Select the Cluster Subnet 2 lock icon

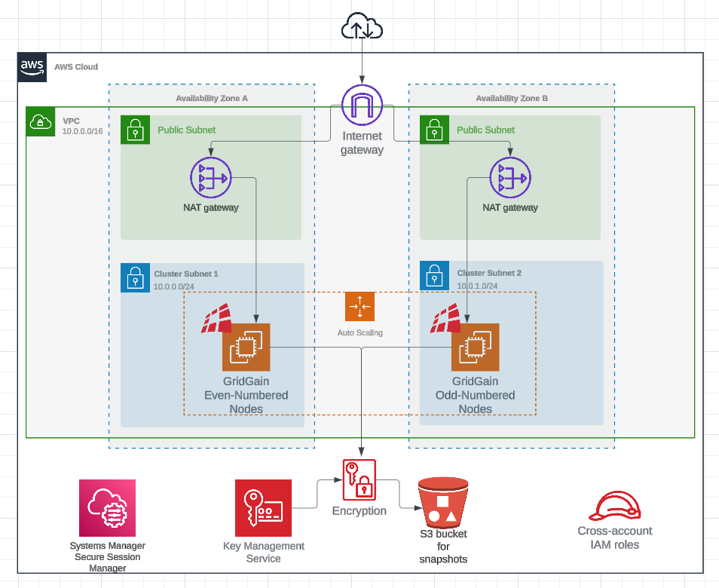[x=433, y=276]
